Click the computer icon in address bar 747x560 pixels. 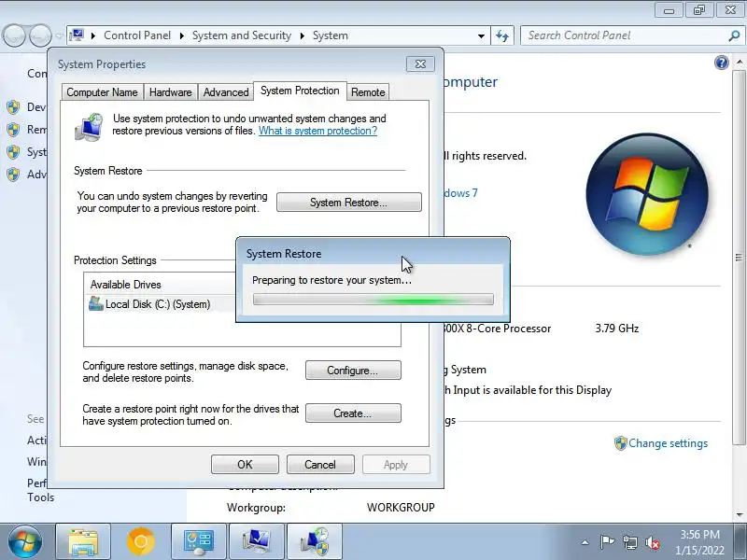[x=77, y=35]
